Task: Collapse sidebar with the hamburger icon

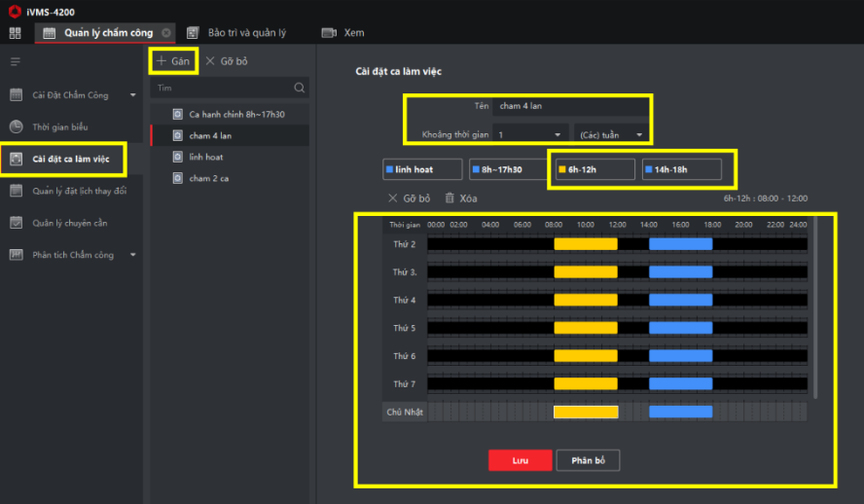Action: point(15,62)
